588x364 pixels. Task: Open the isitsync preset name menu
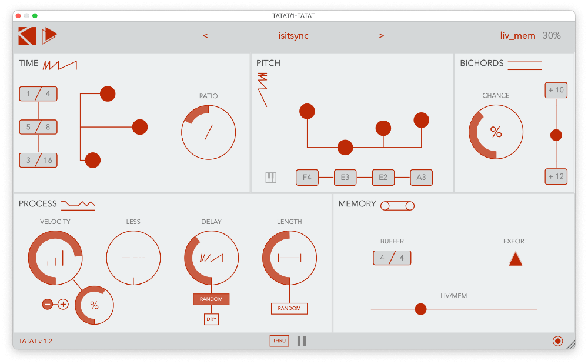(x=293, y=36)
